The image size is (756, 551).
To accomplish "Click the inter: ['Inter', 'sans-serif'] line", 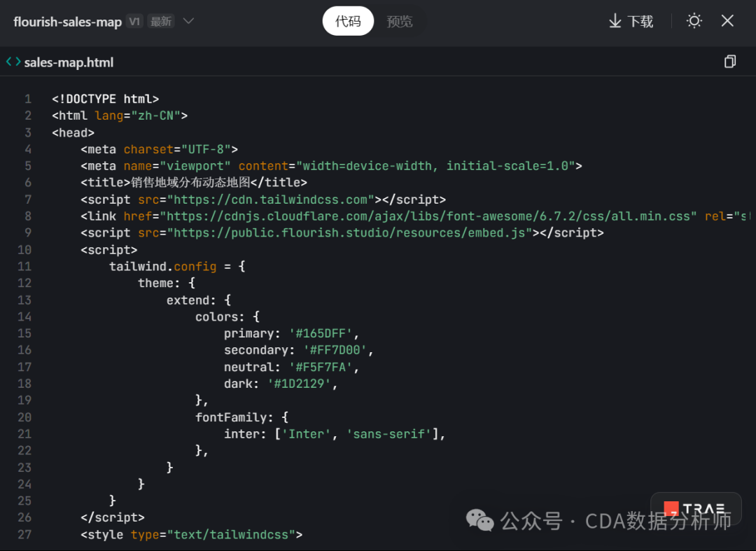I will coord(335,434).
